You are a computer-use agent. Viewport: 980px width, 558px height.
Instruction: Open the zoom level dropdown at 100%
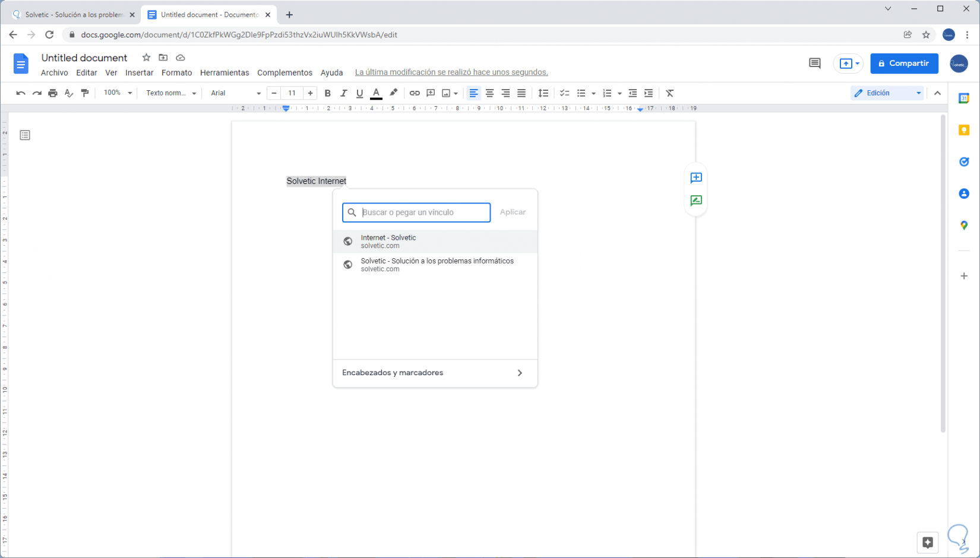point(118,93)
